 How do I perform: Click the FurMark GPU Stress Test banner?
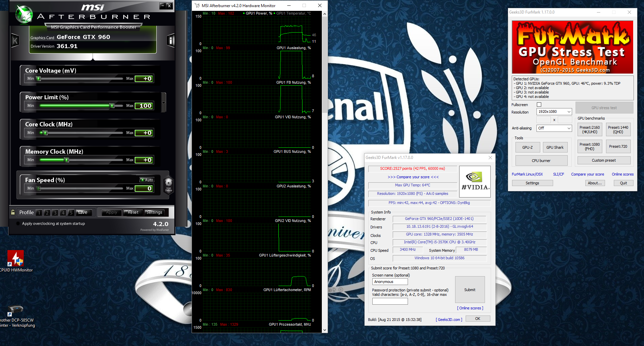[572, 47]
